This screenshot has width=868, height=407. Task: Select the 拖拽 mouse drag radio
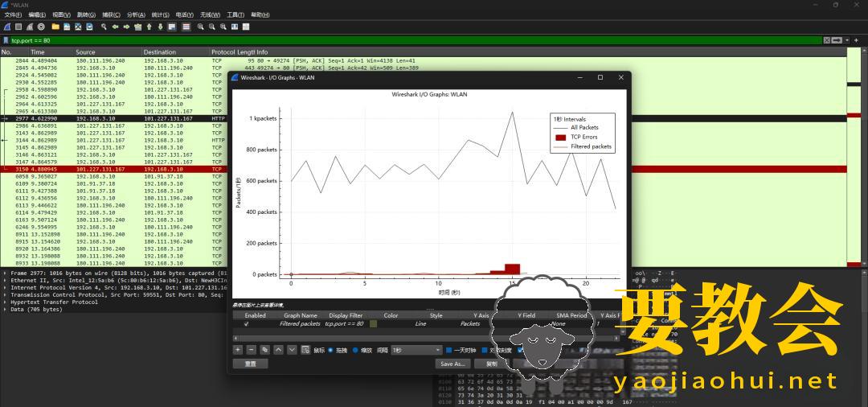point(330,350)
